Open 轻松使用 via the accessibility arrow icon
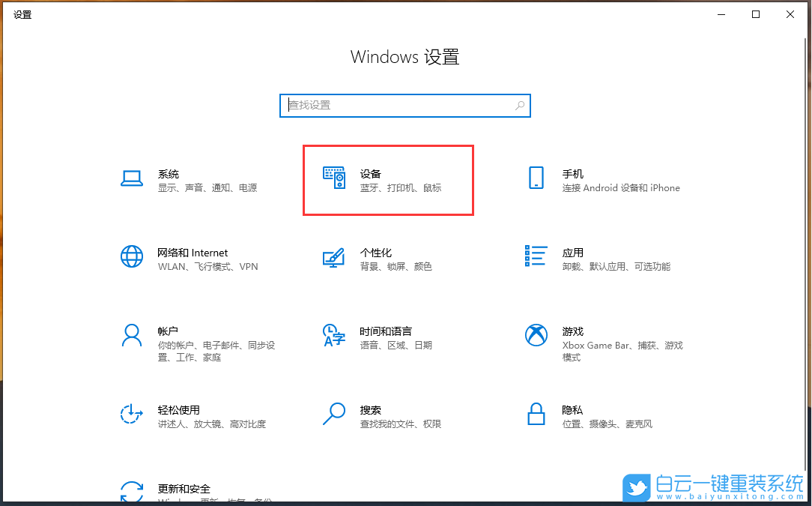 point(132,414)
